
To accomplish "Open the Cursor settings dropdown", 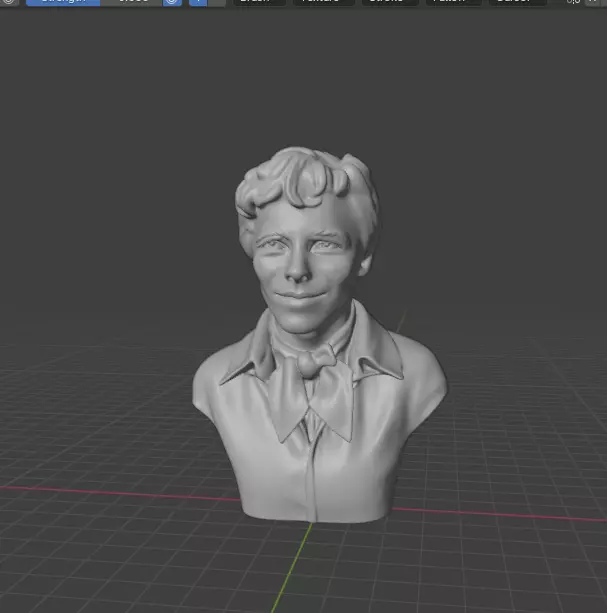I will [517, 2].
